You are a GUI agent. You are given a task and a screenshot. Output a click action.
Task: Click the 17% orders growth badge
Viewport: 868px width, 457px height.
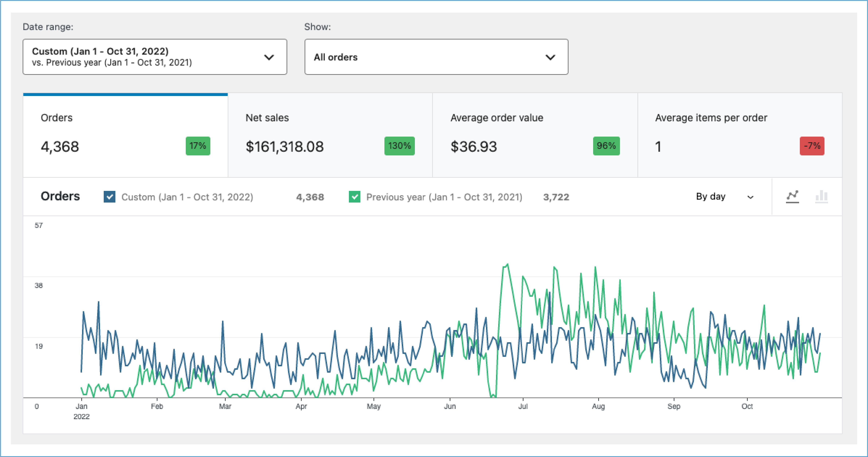click(x=198, y=146)
